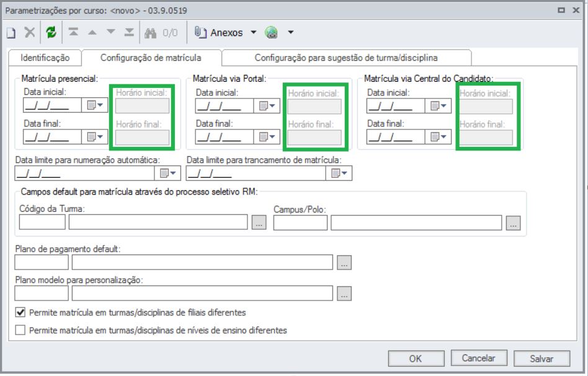Open Código da Turma lookup button
The image size is (588, 376).
coord(259,222)
